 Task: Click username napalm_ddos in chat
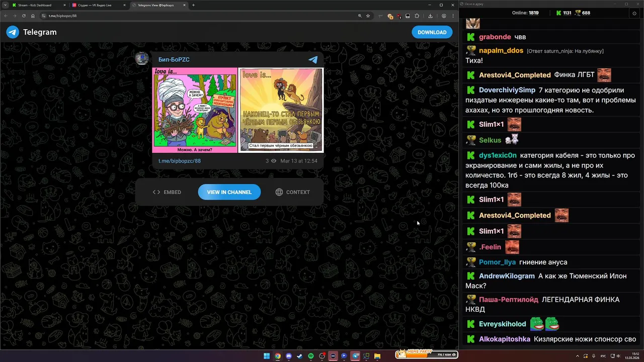point(501,51)
